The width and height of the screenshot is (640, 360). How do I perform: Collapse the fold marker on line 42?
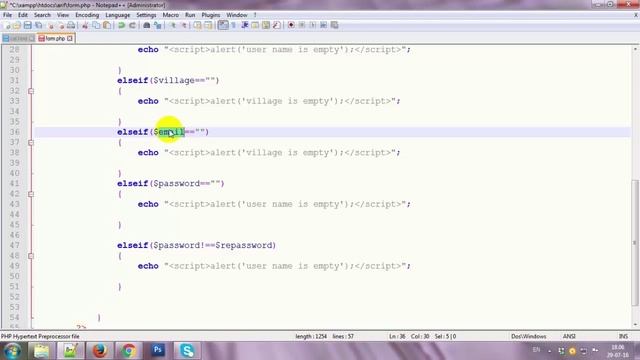tap(31, 194)
